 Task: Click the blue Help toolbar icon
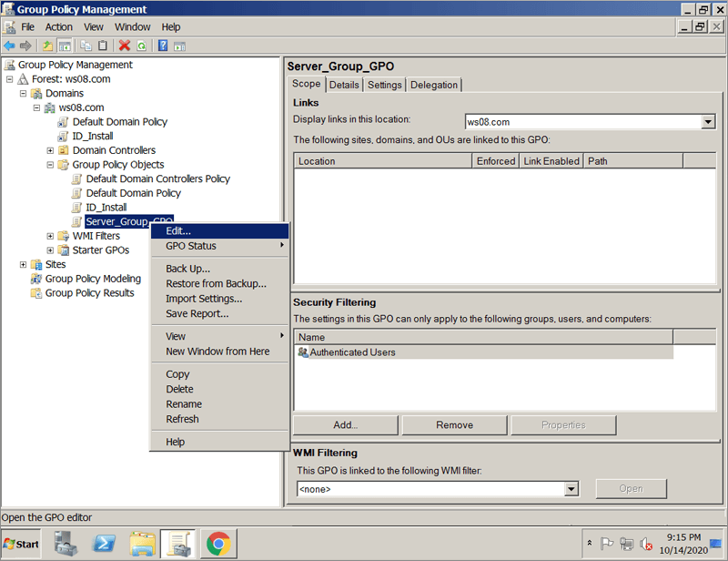(x=163, y=46)
